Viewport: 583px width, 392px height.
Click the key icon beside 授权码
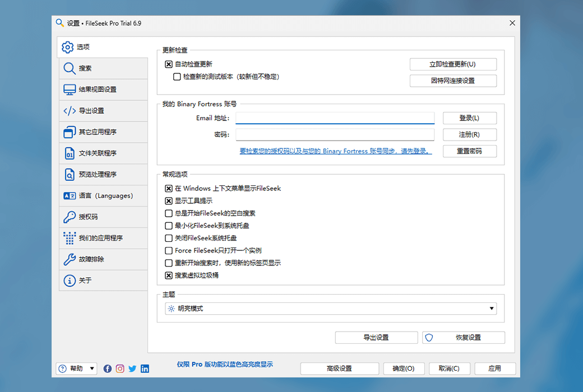[70, 217]
